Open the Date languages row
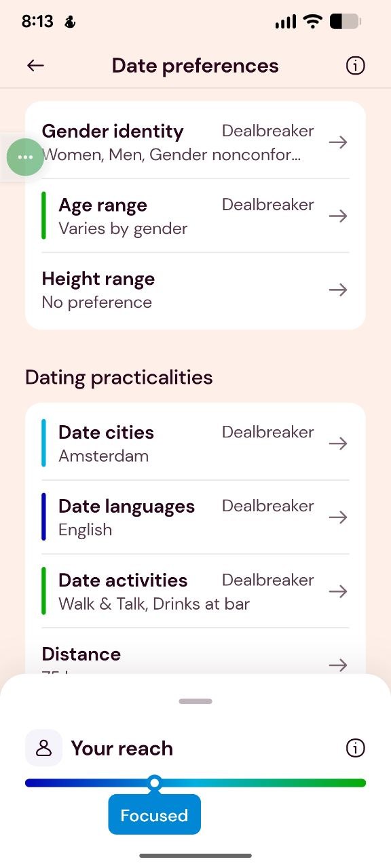 tap(195, 517)
